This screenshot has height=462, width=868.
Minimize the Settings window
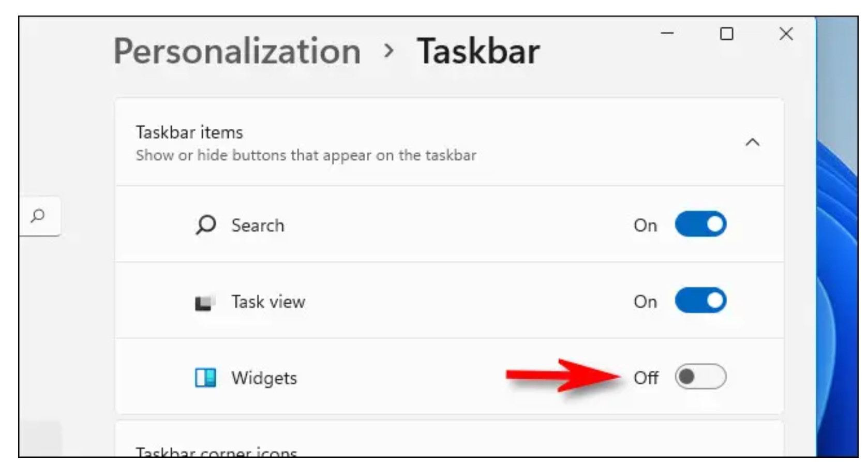667,34
